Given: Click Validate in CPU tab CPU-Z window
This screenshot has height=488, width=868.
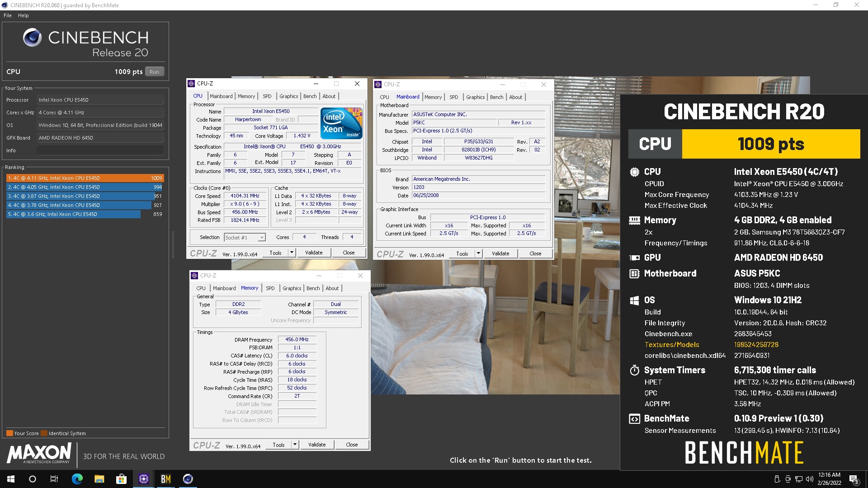Looking at the screenshot, I should (314, 253).
